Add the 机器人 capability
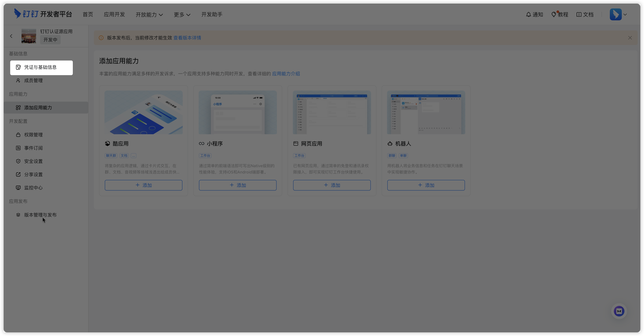644x336 pixels. point(426,185)
